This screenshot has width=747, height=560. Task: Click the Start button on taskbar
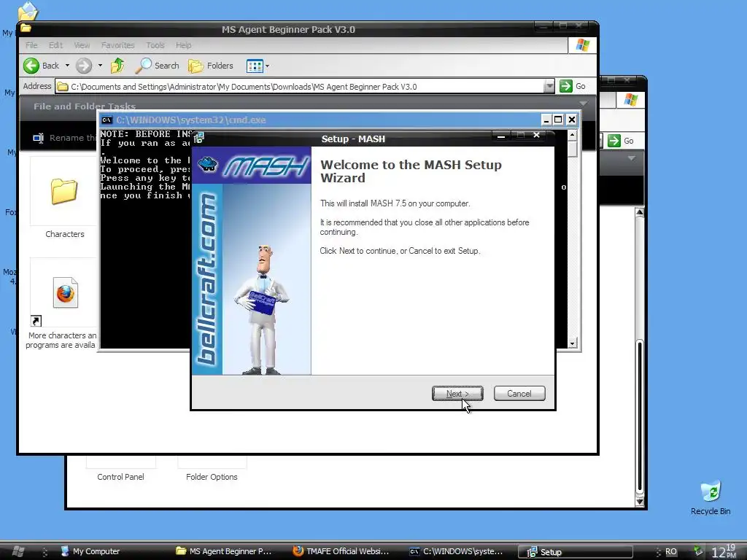(18, 551)
